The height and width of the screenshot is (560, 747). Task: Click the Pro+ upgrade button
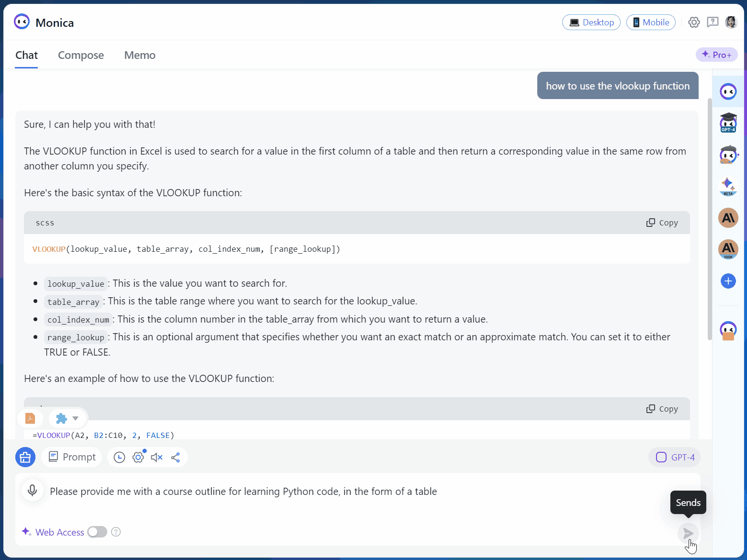(x=716, y=55)
